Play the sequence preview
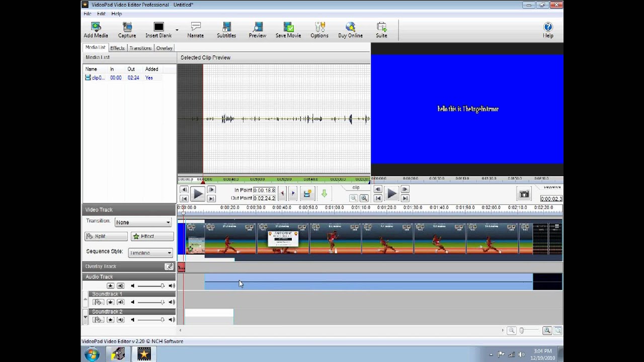Screen dimensions: 644x362 (x=391, y=194)
